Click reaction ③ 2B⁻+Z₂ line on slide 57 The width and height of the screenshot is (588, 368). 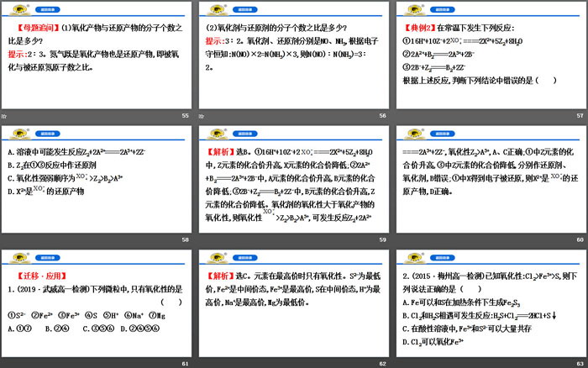tap(434, 68)
